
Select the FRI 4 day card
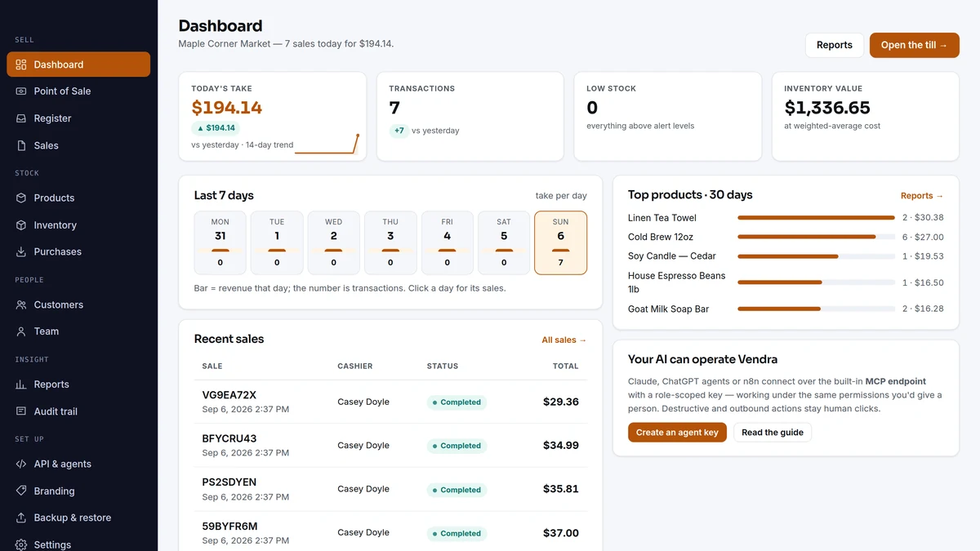coord(447,242)
